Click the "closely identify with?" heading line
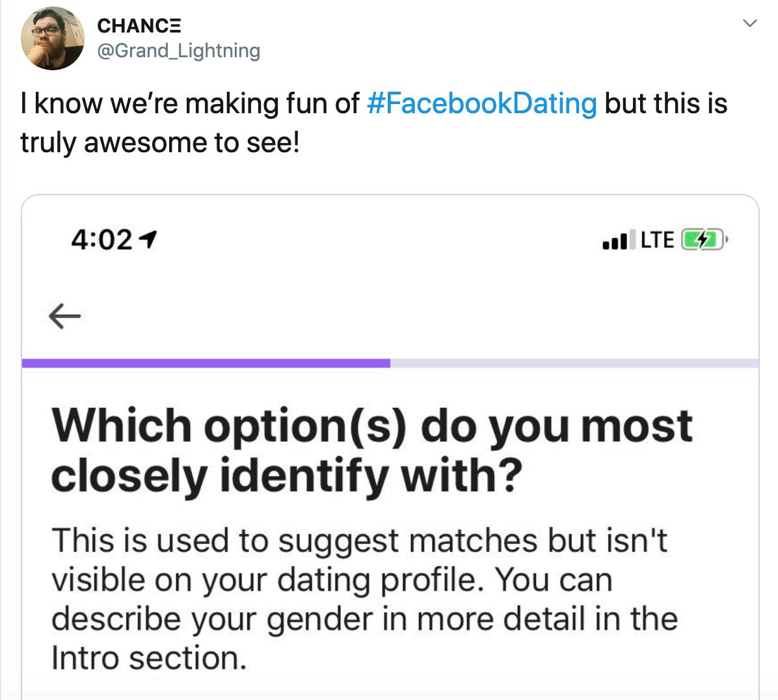The height and width of the screenshot is (700, 778). click(286, 476)
